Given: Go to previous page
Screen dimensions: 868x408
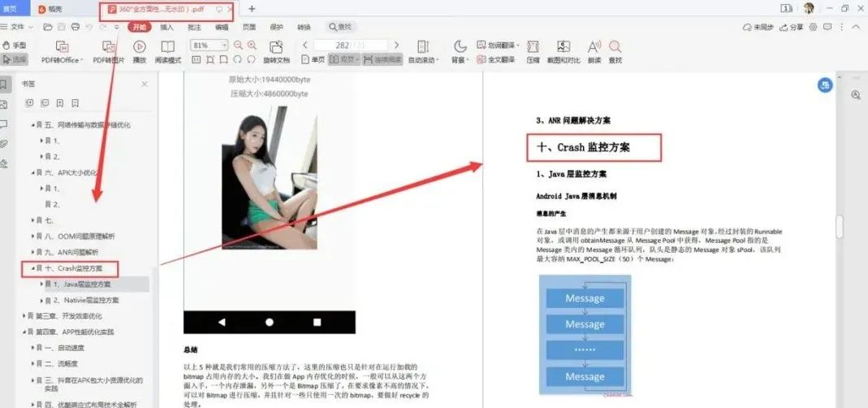Looking at the screenshot, I should (x=305, y=45).
